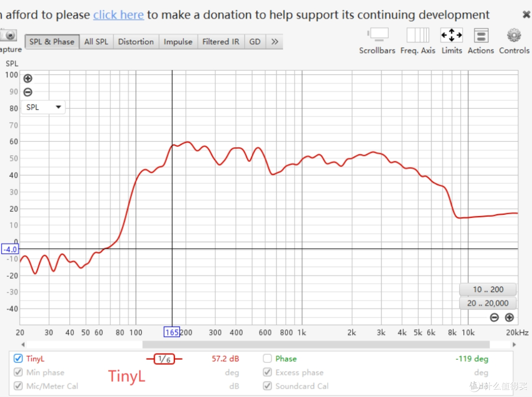Click the scrollbar right arrow
532x397 pixels.
tap(514, 344)
